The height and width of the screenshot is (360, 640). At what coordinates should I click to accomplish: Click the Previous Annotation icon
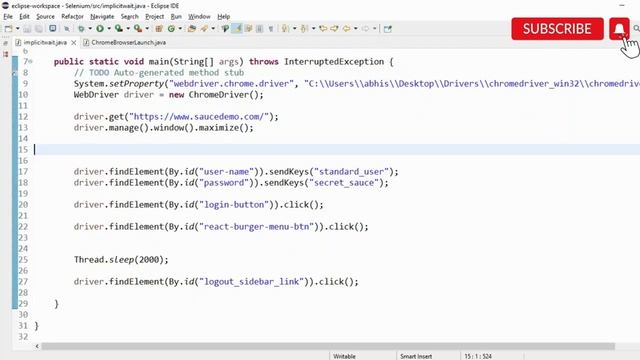coord(304,29)
